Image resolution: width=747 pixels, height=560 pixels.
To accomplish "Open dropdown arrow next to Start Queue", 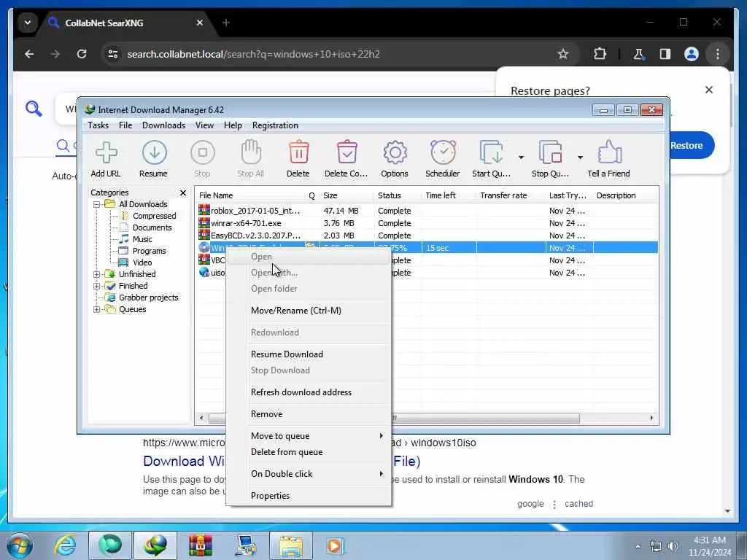I will click(521, 157).
